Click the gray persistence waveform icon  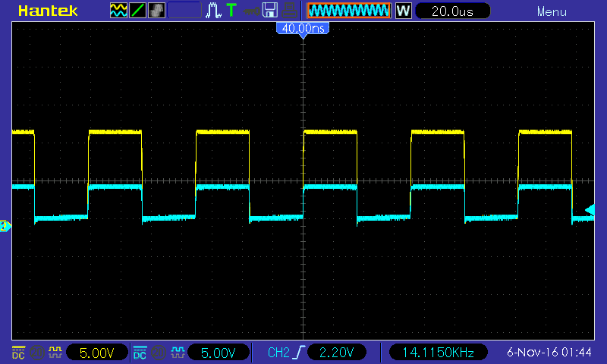point(156,11)
